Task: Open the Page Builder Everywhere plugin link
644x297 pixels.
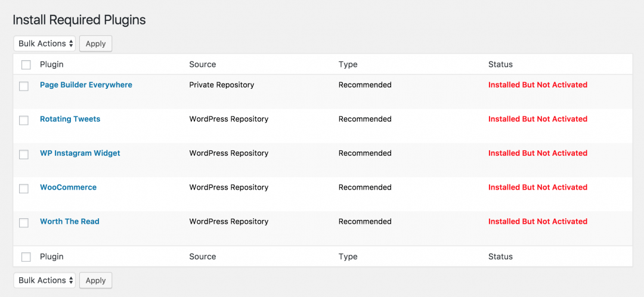Action: coord(86,85)
